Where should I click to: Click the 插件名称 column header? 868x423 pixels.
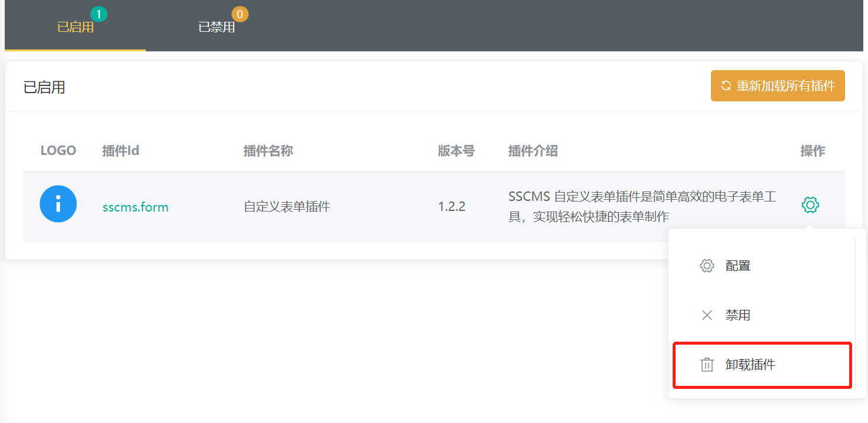coord(268,151)
